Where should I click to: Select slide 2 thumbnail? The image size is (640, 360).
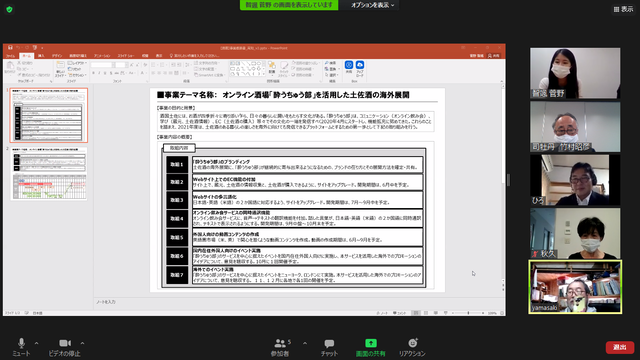click(x=49, y=173)
